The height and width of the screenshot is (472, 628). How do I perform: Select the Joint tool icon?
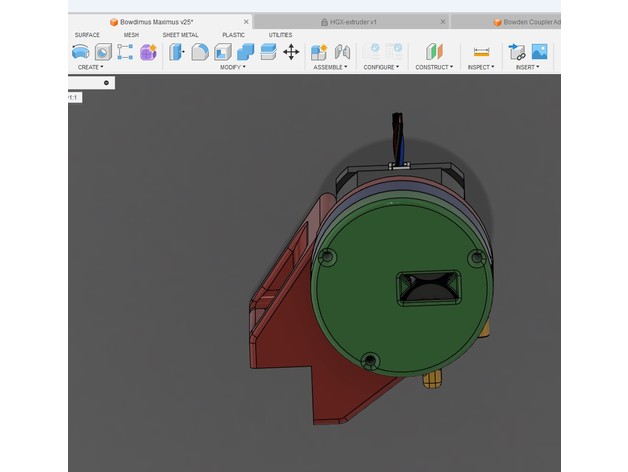click(342, 51)
